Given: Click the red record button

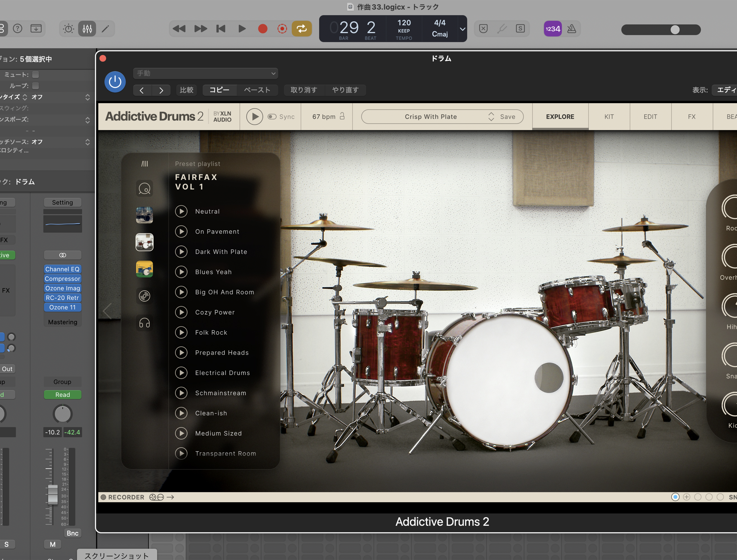Looking at the screenshot, I should (x=262, y=29).
